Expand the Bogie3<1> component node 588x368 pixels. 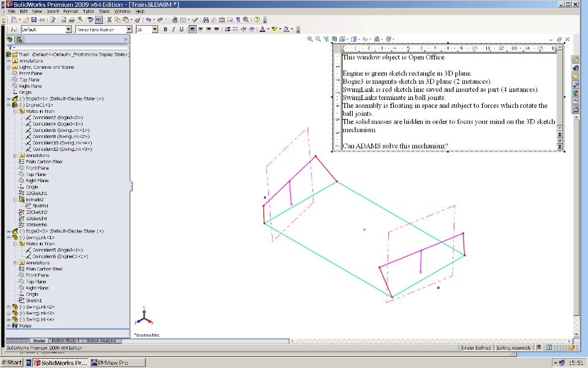(9, 99)
